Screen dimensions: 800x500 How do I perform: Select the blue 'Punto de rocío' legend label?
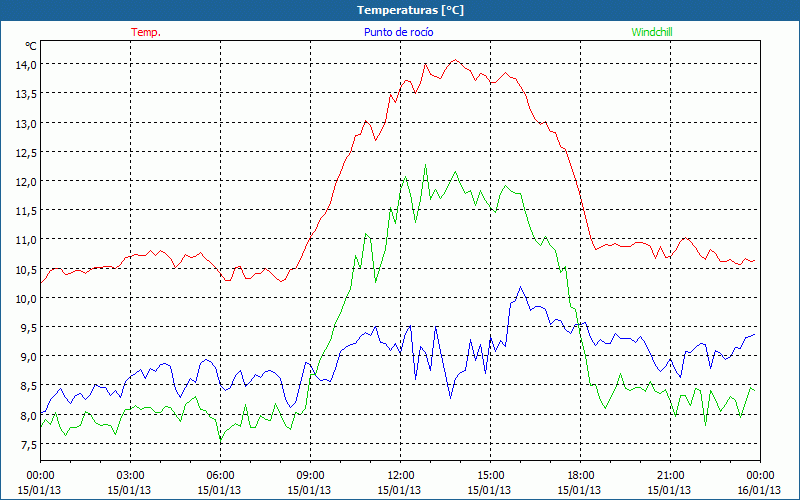pos(398,32)
